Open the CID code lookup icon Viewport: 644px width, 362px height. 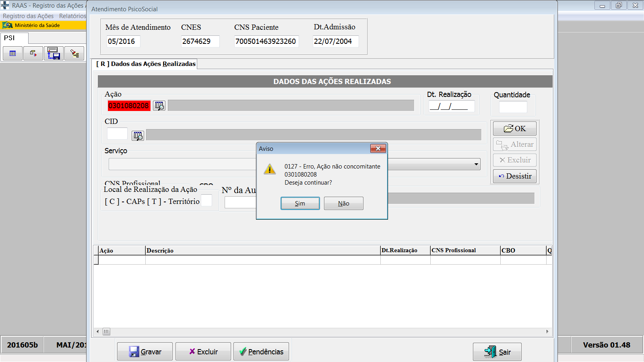click(x=138, y=136)
